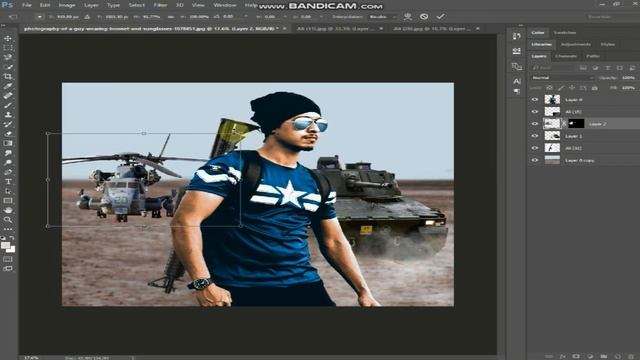Open the Image menu

click(67, 5)
